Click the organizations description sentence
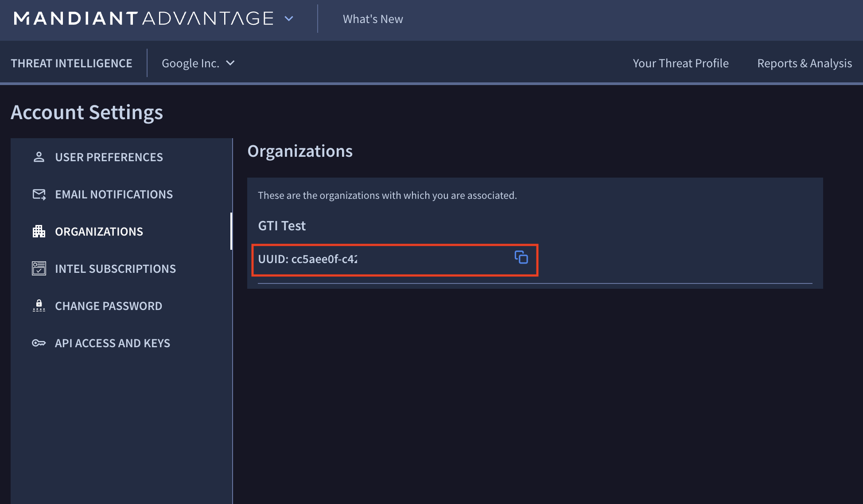Screen dimensions: 863x504 pos(387,195)
